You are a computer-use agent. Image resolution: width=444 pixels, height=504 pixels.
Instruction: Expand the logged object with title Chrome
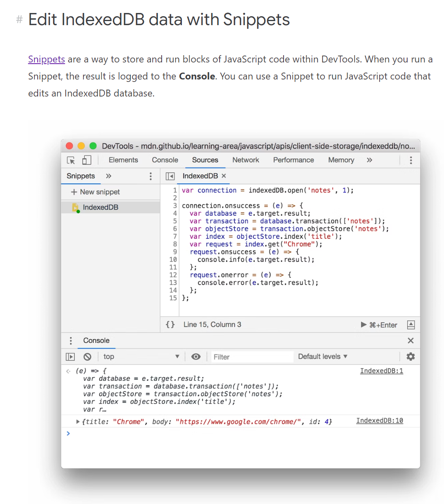click(x=78, y=422)
